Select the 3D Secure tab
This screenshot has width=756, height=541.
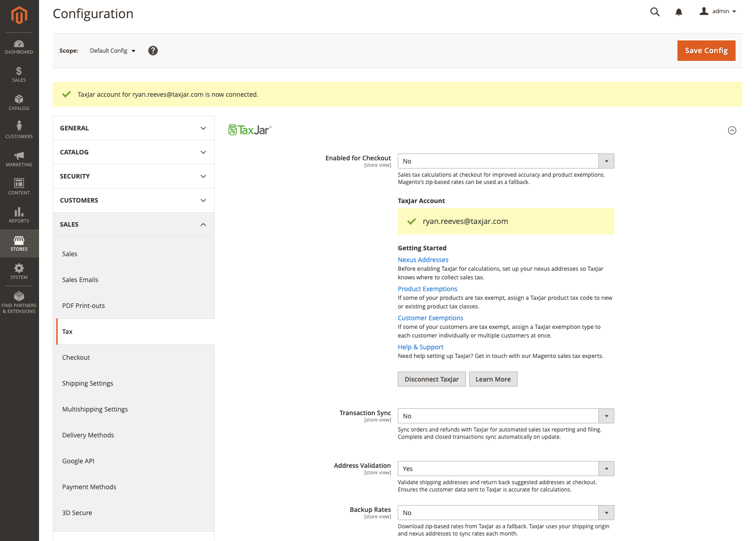135,513
